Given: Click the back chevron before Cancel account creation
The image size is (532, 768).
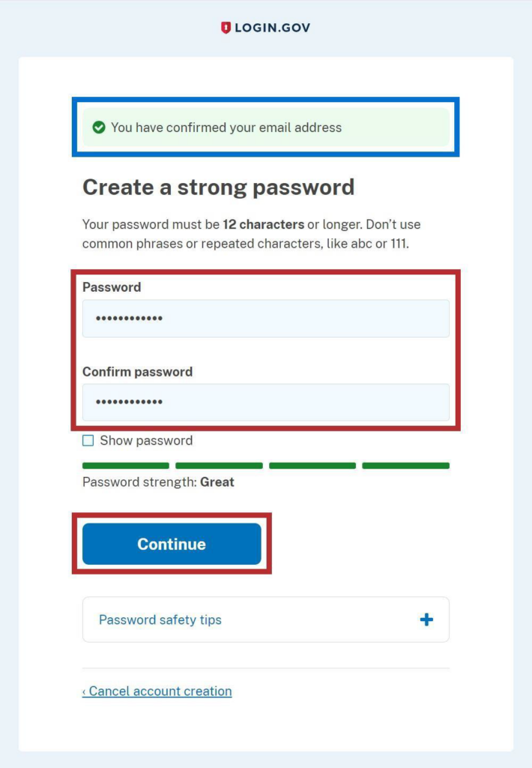Looking at the screenshot, I should tap(85, 691).
